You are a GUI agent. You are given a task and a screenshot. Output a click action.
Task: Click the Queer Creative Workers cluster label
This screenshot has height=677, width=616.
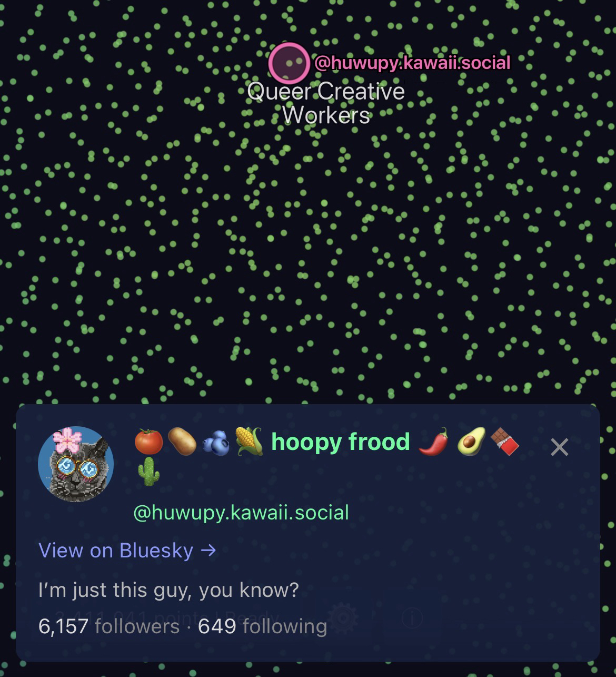pyautogui.click(x=326, y=103)
